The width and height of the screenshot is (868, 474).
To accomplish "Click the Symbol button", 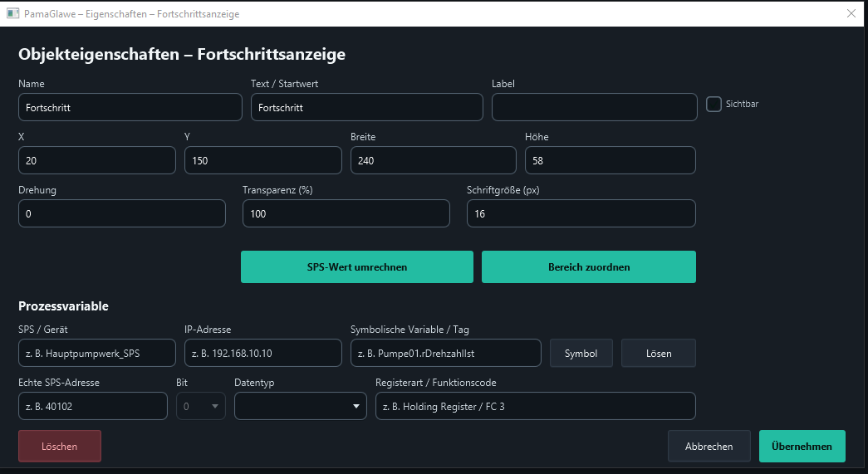I will tap(581, 354).
